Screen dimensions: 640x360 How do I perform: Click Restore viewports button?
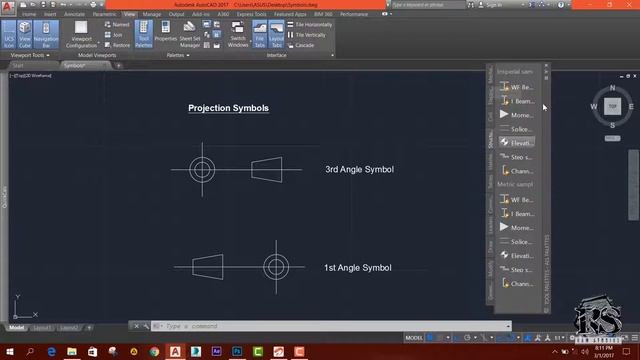[118, 45]
